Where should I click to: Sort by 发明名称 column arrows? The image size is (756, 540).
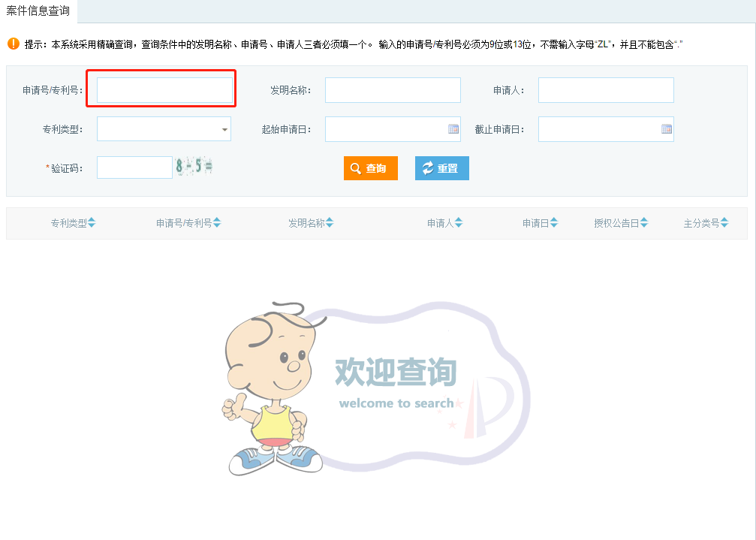point(330,223)
